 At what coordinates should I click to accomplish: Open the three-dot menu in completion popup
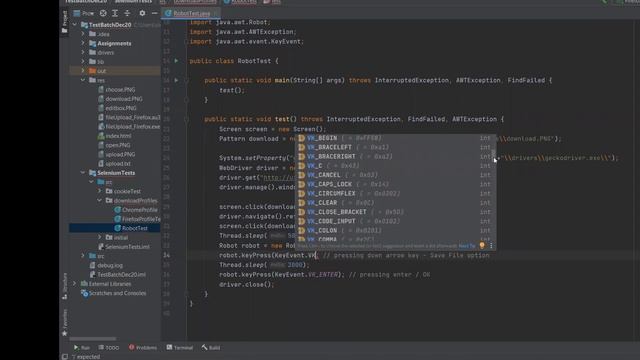(491, 246)
